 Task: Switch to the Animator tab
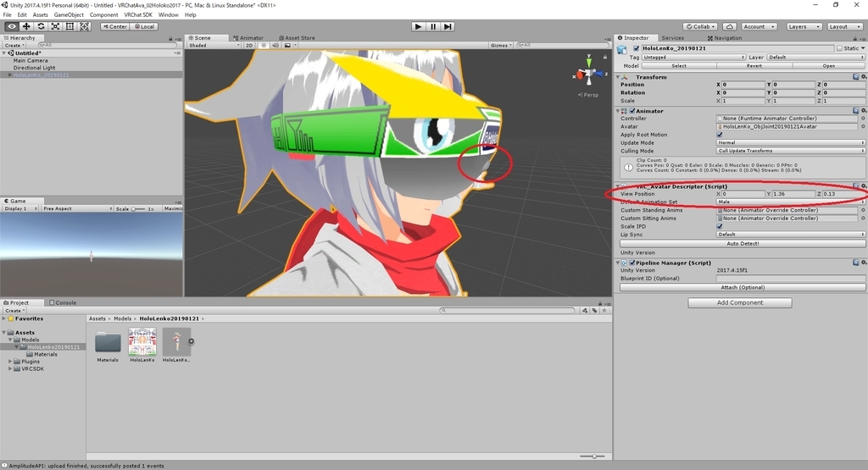[x=248, y=37]
